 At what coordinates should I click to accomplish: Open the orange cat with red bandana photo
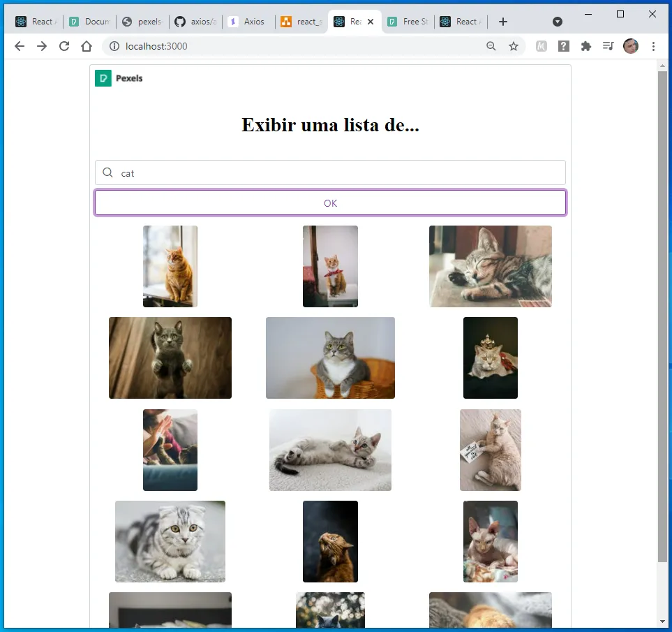331,266
